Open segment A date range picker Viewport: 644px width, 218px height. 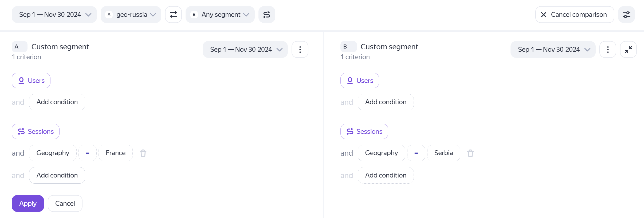(245, 50)
